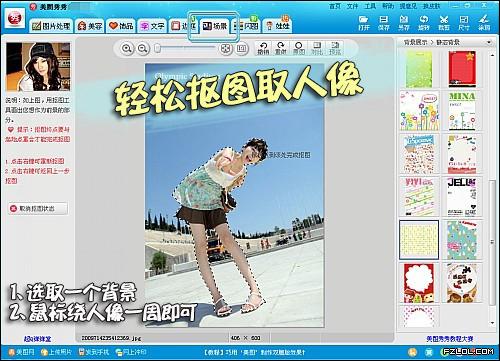Screen dimensions: 500x361
Task: Click the background list scroll-down arrow
Action: tap(492, 323)
